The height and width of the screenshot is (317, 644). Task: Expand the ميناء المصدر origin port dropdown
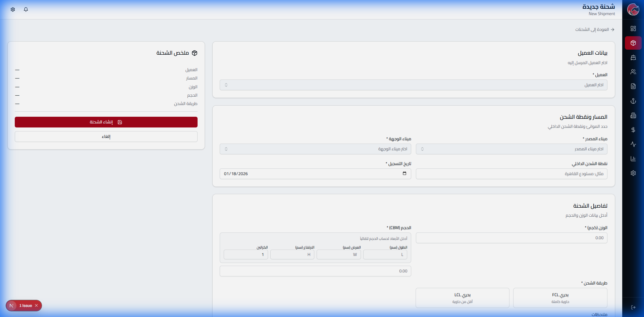pos(511,149)
